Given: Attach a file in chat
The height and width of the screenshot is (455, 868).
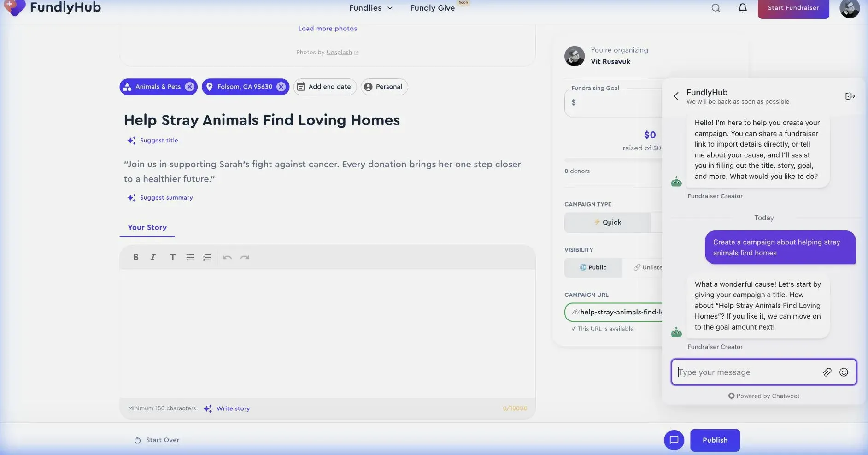Looking at the screenshot, I should coord(827,372).
